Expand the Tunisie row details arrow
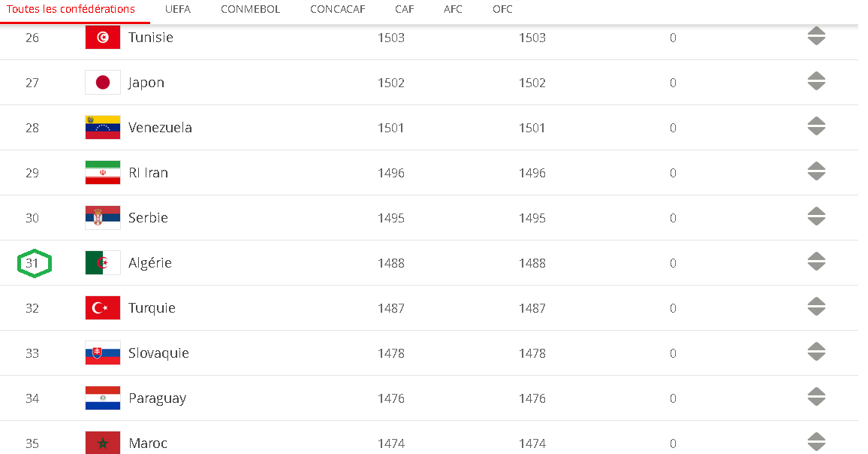The image size is (868, 454). 816,37
